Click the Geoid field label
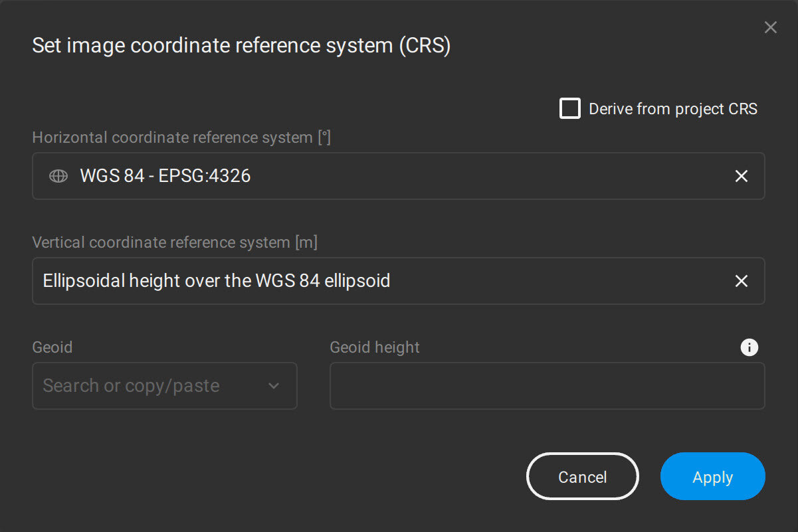This screenshot has height=532, width=798. pos(52,347)
